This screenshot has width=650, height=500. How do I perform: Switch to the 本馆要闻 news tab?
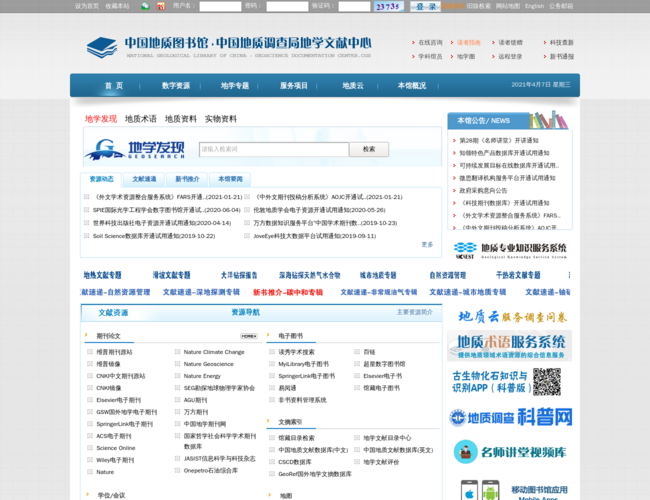click(230, 179)
